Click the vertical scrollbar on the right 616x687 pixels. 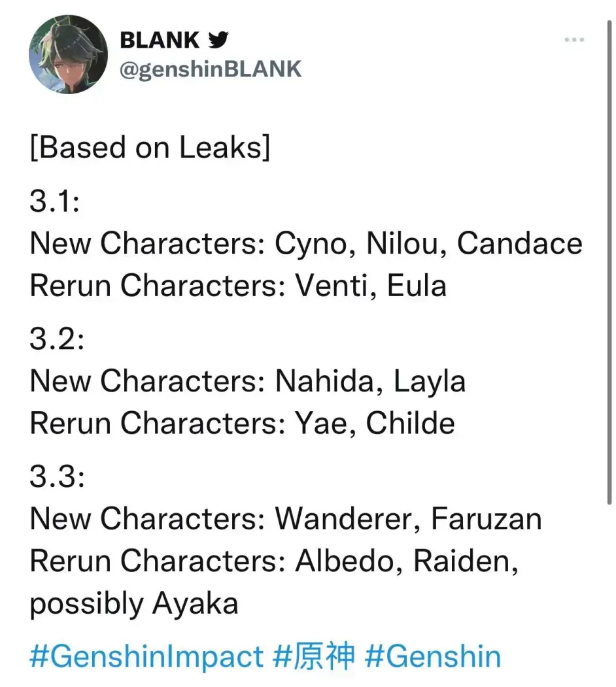tap(609, 261)
